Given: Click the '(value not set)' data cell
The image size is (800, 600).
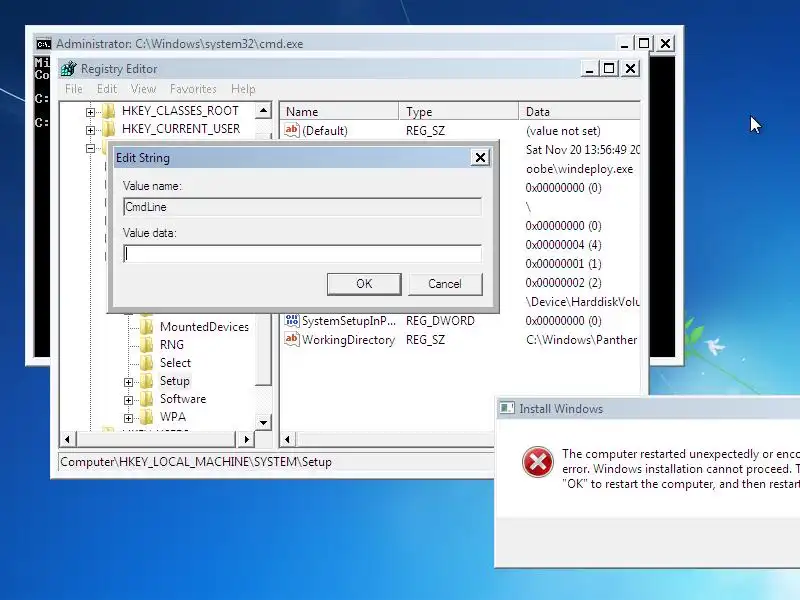Looking at the screenshot, I should [563, 131].
